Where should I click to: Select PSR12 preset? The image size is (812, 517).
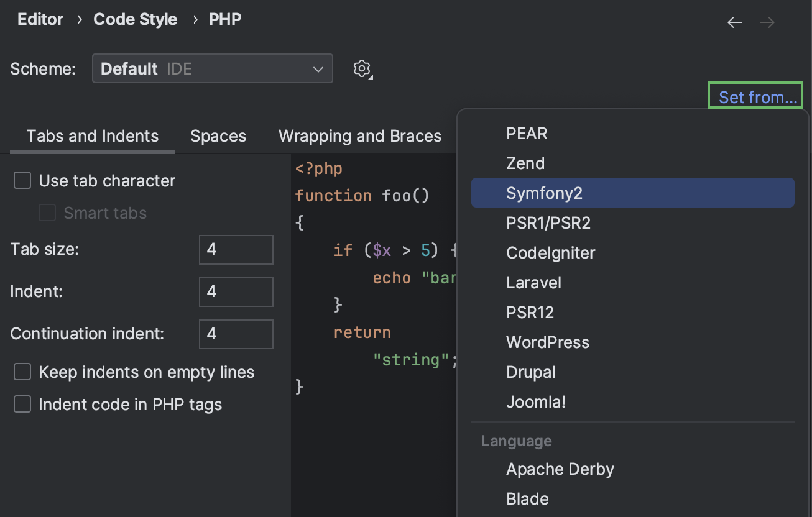click(x=633, y=313)
